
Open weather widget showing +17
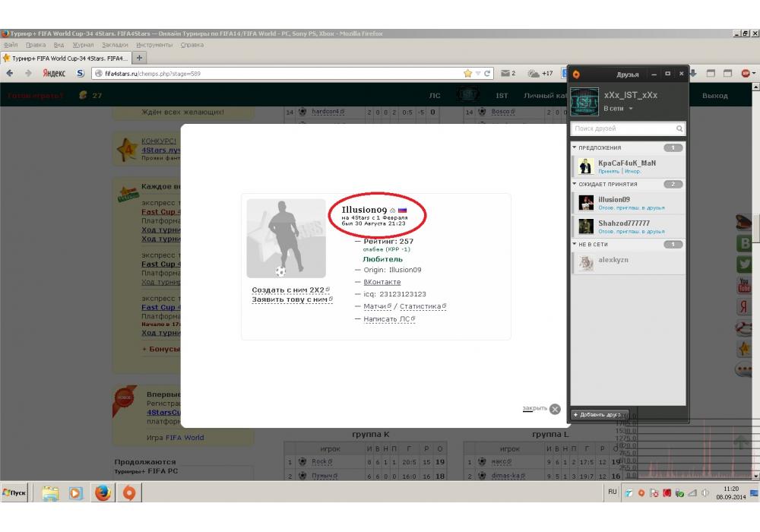click(540, 73)
